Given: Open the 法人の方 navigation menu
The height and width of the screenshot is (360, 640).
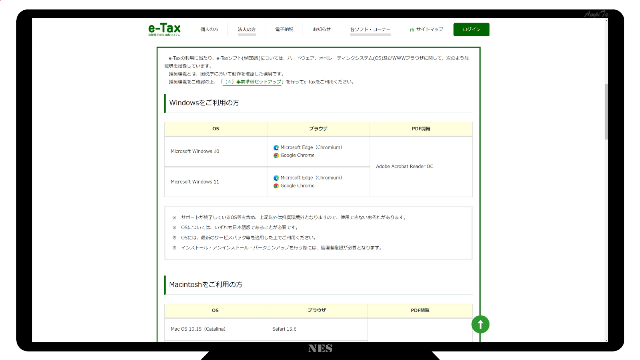Looking at the screenshot, I should point(247,29).
